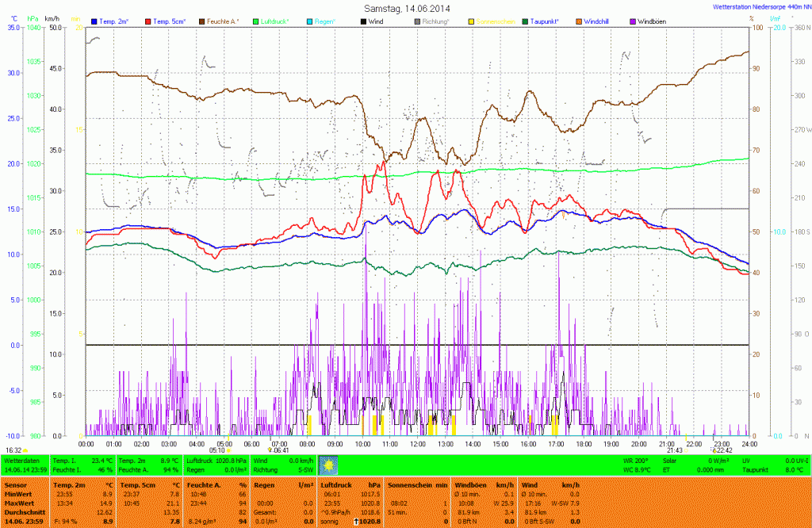Click the red Temp. 5cm legend square
812x528 pixels.
pos(148,21)
